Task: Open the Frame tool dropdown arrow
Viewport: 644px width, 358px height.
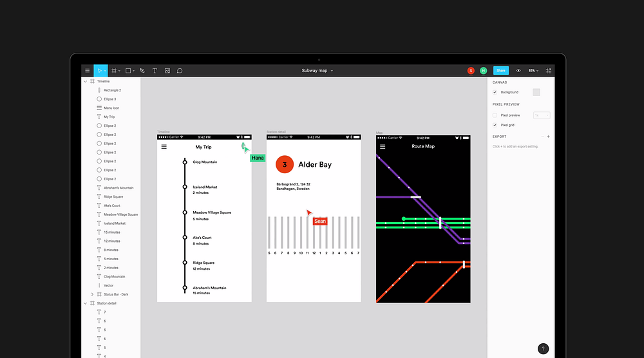Action: click(120, 71)
